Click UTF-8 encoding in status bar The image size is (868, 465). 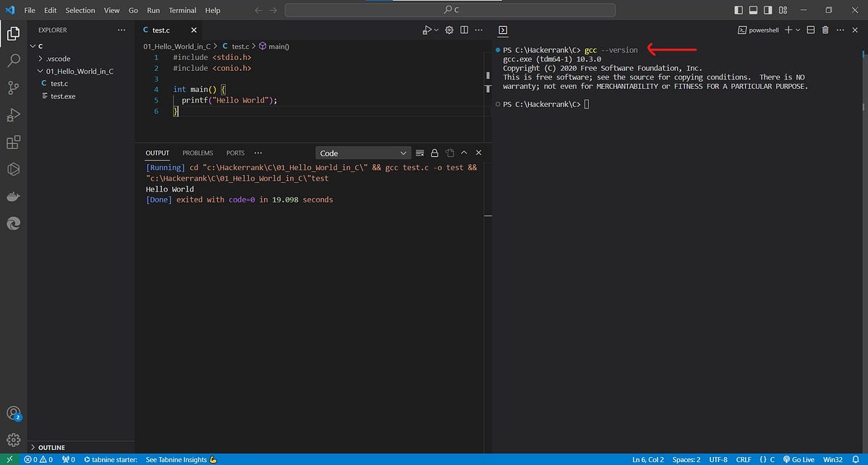718,459
